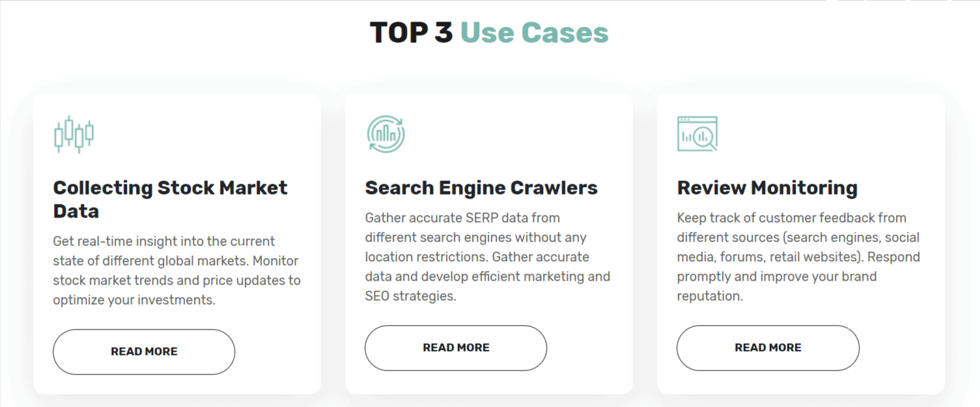Click the Search Engine Crawlers heading
This screenshot has height=407, width=980.
point(481,188)
